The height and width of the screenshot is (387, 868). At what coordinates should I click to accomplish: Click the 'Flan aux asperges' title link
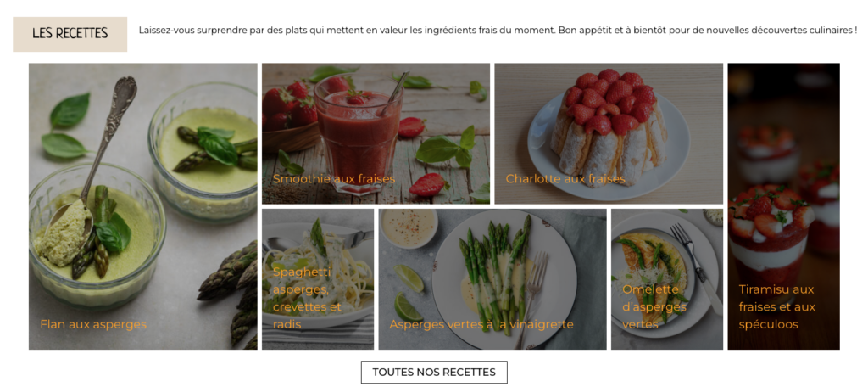point(93,324)
